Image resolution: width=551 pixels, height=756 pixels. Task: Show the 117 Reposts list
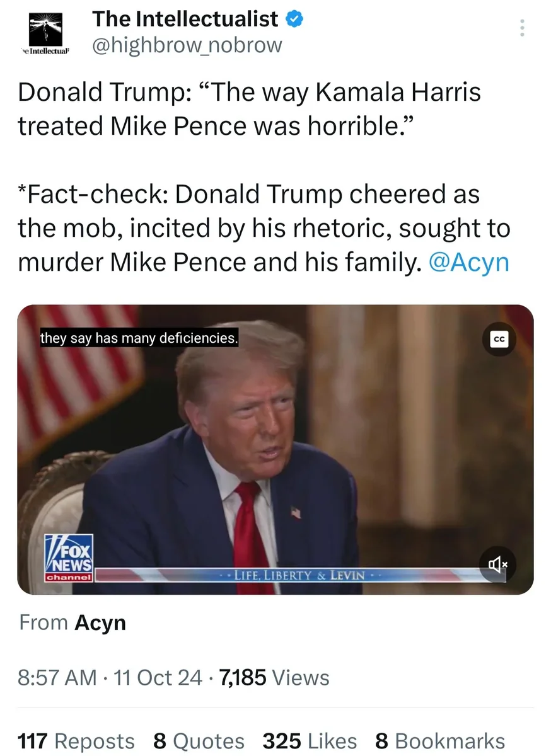pyautogui.click(x=76, y=741)
